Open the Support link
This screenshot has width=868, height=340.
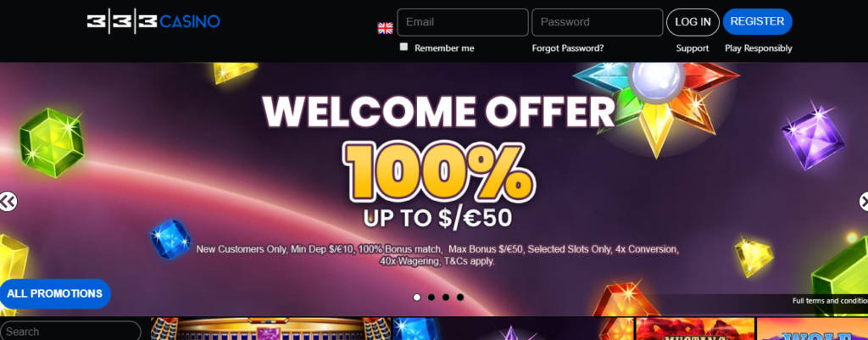(x=692, y=48)
